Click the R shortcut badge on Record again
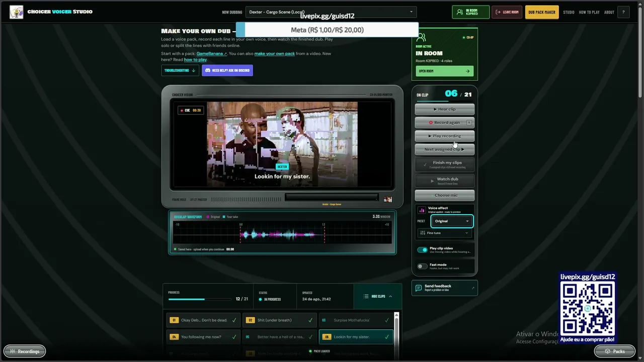Screen dimensions: 644x362 469,123
